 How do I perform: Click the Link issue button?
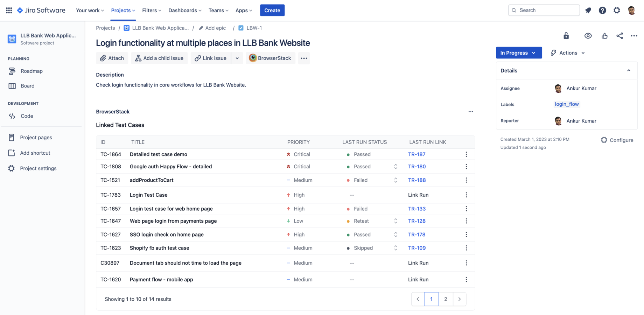211,58
